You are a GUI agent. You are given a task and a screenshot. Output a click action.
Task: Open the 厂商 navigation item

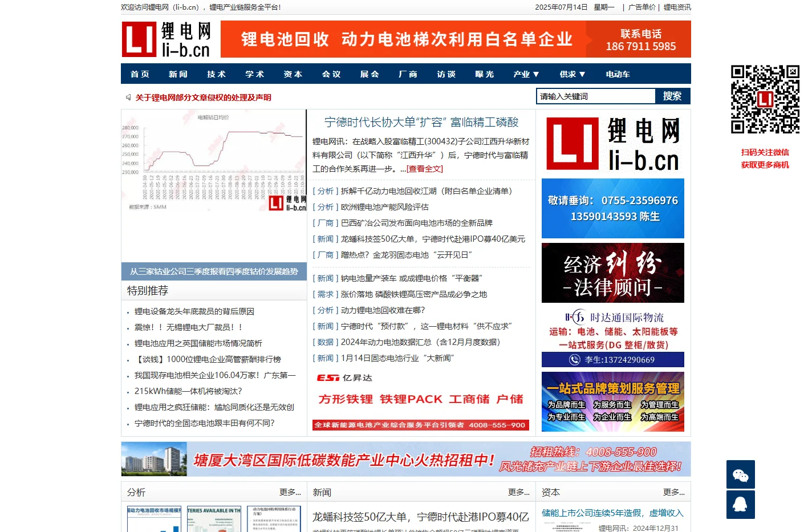408,74
